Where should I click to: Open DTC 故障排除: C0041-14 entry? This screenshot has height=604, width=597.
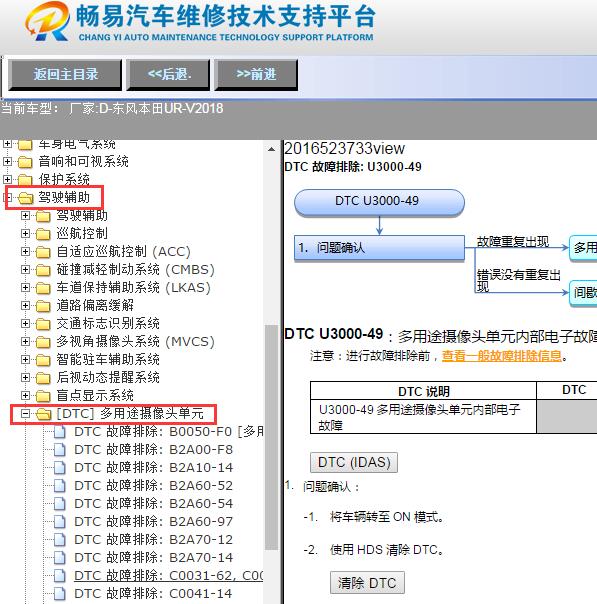point(153,594)
